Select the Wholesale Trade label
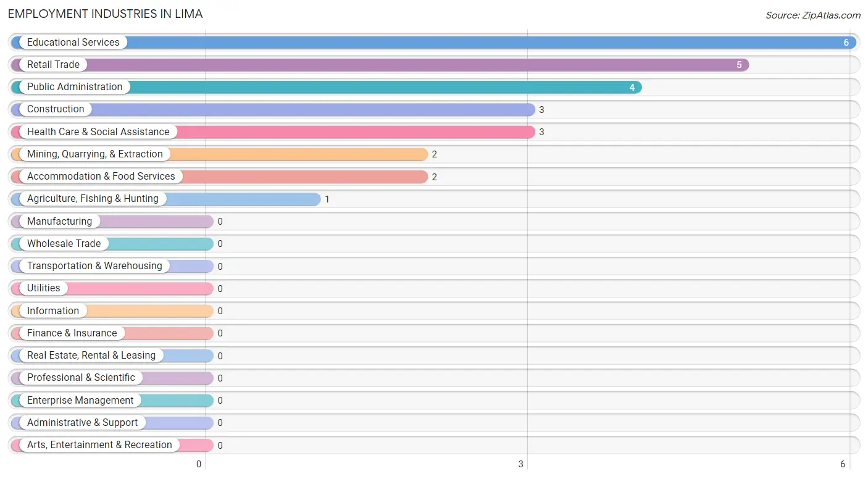Screen dimensions: 868x479 (64, 243)
